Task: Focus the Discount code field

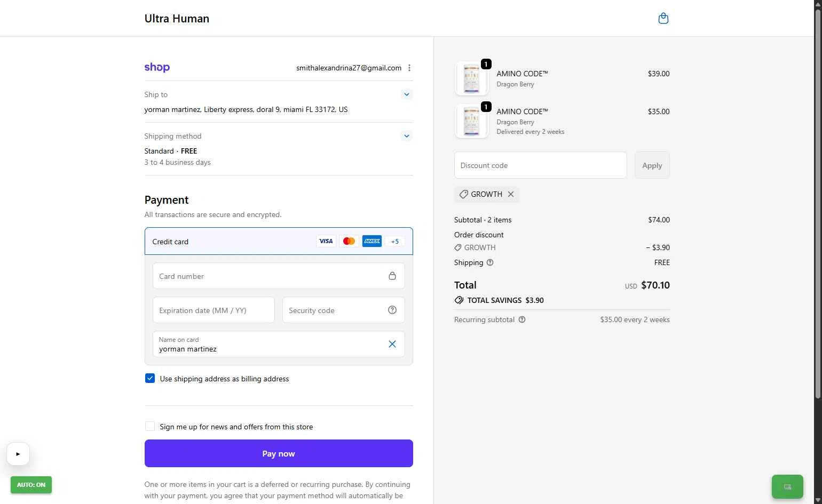Action: pos(540,165)
